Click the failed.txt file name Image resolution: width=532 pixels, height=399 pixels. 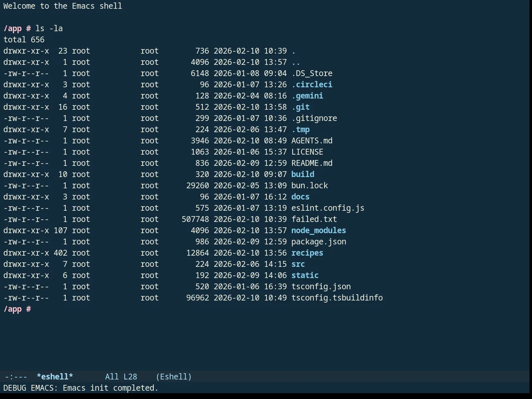[x=314, y=219]
